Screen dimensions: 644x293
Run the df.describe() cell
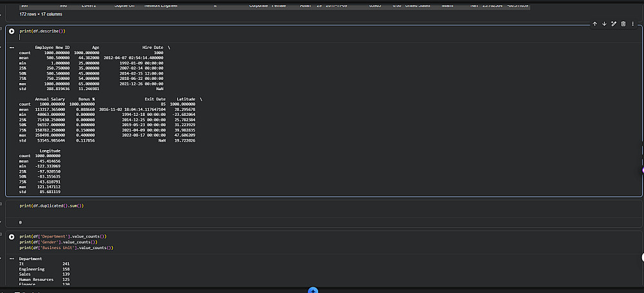click(12, 31)
